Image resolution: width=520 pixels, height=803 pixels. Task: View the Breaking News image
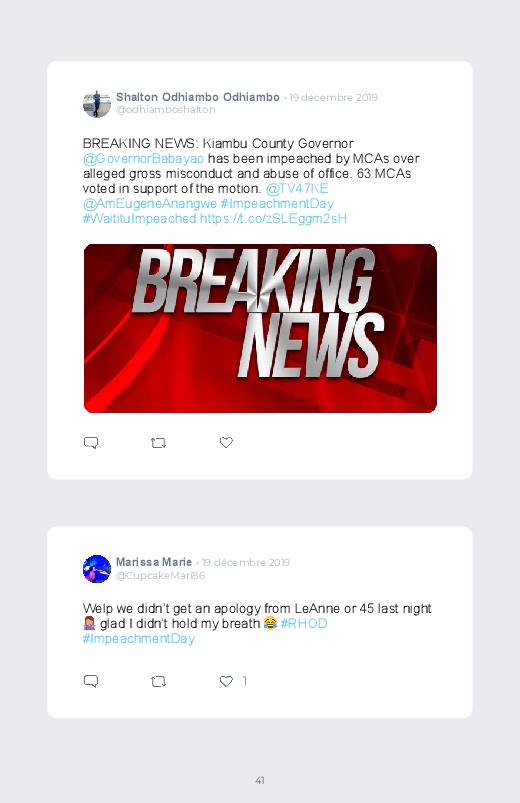(x=260, y=328)
